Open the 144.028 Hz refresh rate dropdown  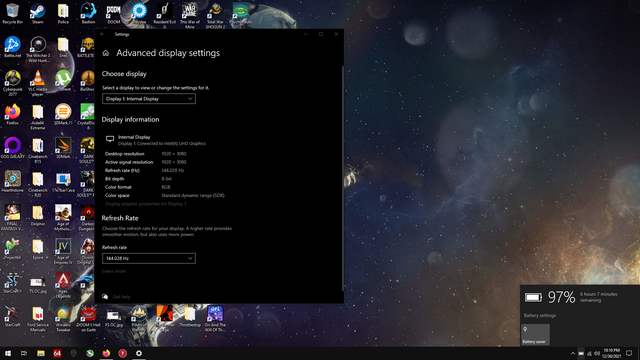tap(149, 258)
